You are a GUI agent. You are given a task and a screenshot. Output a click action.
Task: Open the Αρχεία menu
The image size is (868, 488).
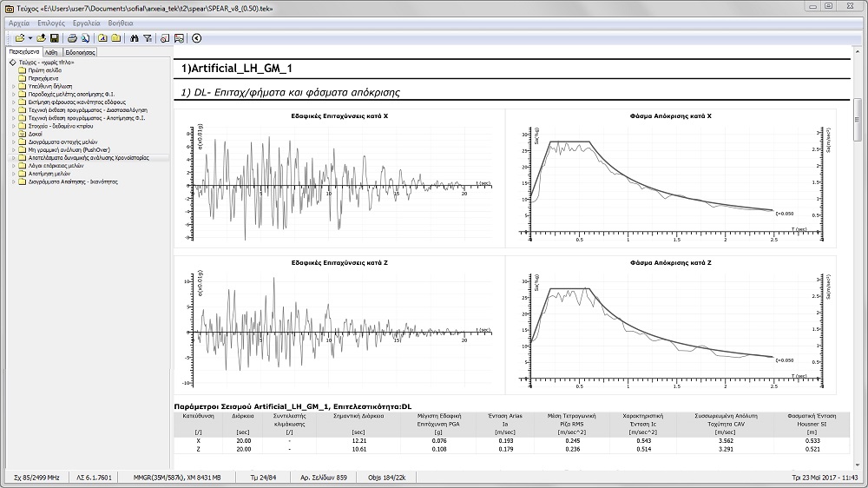pyautogui.click(x=18, y=23)
